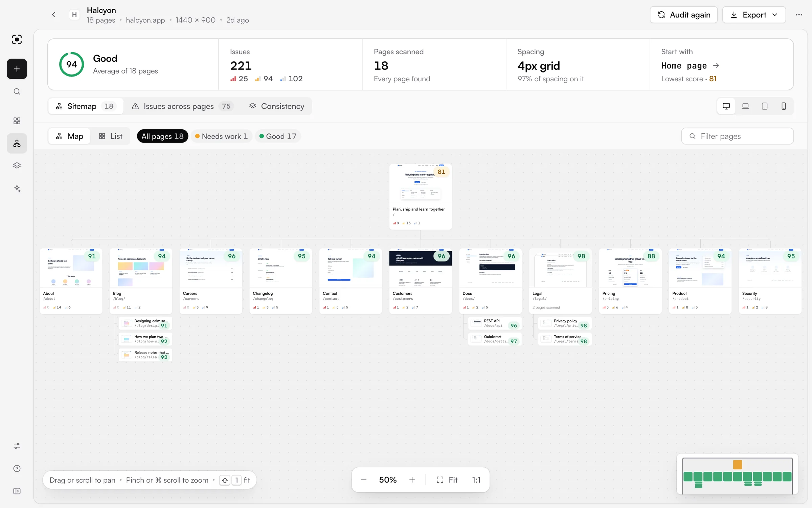
Task: Click the 50% zoom level value
Action: [x=388, y=480]
